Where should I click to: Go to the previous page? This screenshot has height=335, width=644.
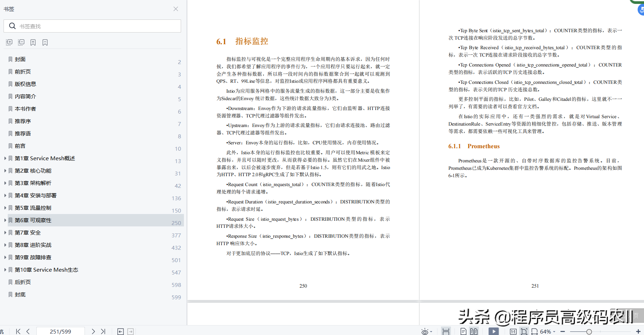click(28, 331)
